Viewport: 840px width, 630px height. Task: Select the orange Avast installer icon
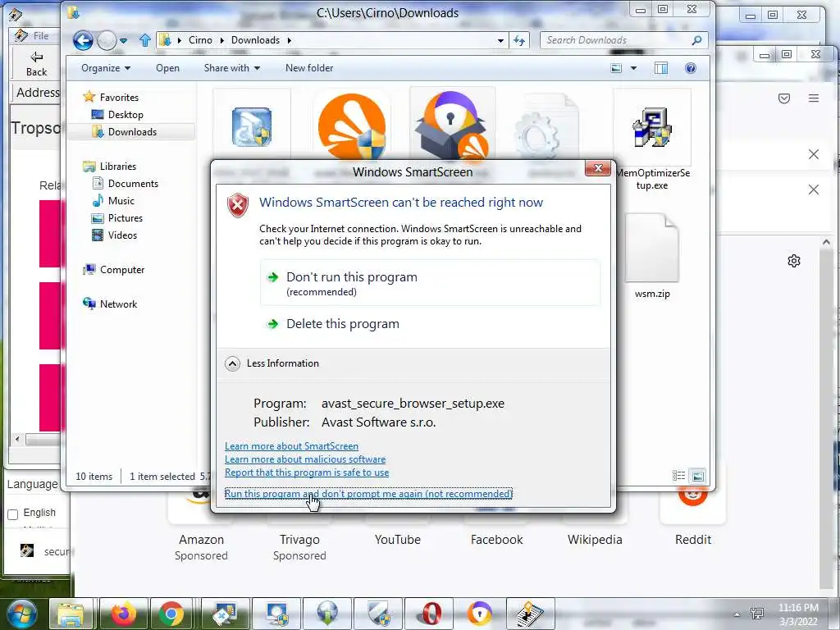click(352, 126)
